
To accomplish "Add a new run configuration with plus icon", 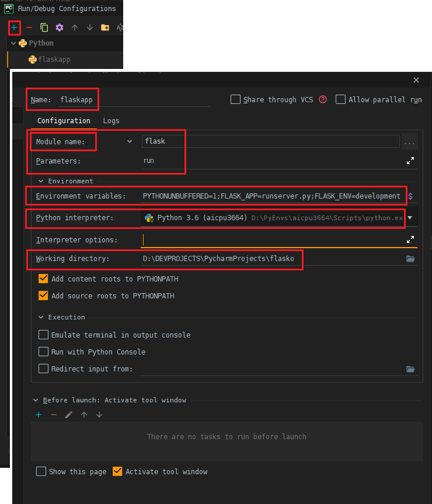I will [x=14, y=27].
